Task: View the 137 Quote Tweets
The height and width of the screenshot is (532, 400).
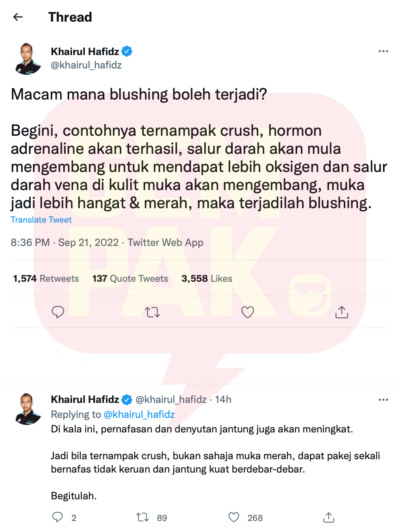Action: (130, 279)
